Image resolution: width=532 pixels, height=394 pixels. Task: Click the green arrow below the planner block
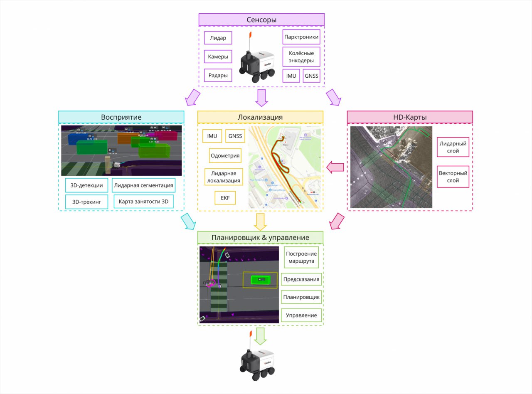coord(260,336)
